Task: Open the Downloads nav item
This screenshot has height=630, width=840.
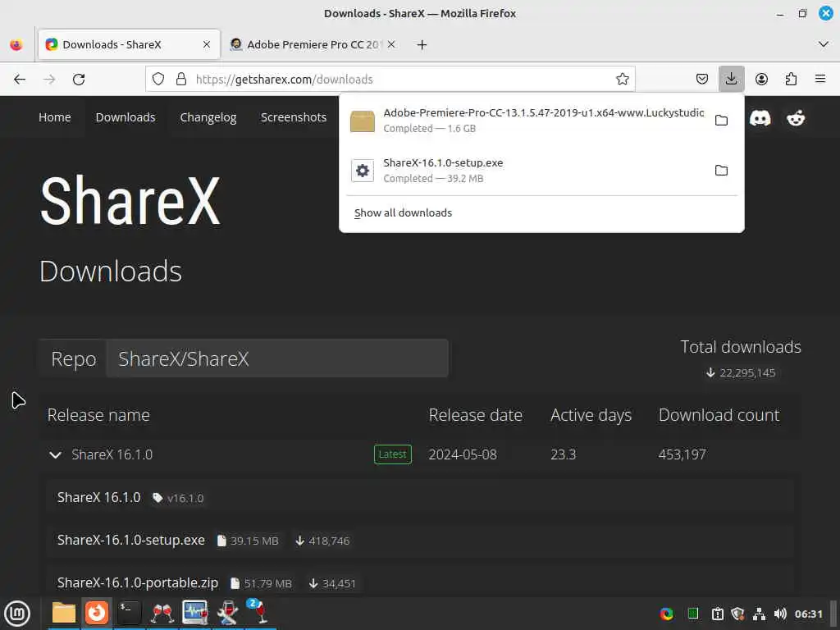Action: click(126, 117)
